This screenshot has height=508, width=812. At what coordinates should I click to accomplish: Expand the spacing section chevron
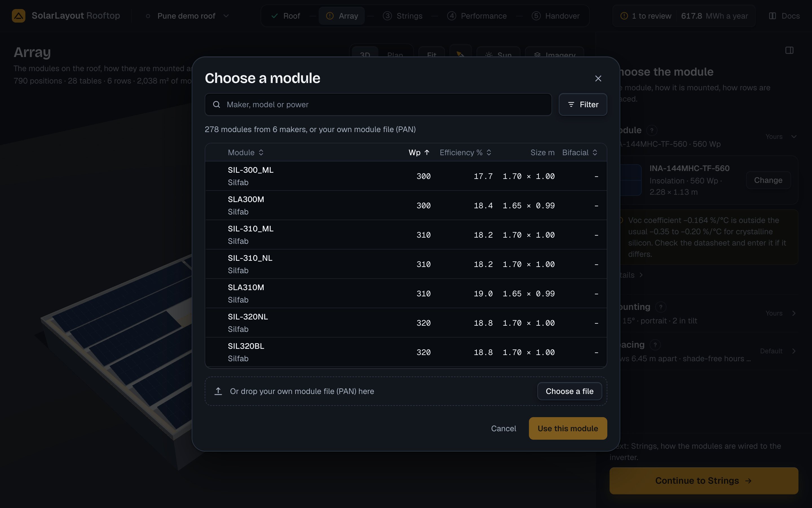pos(794,351)
